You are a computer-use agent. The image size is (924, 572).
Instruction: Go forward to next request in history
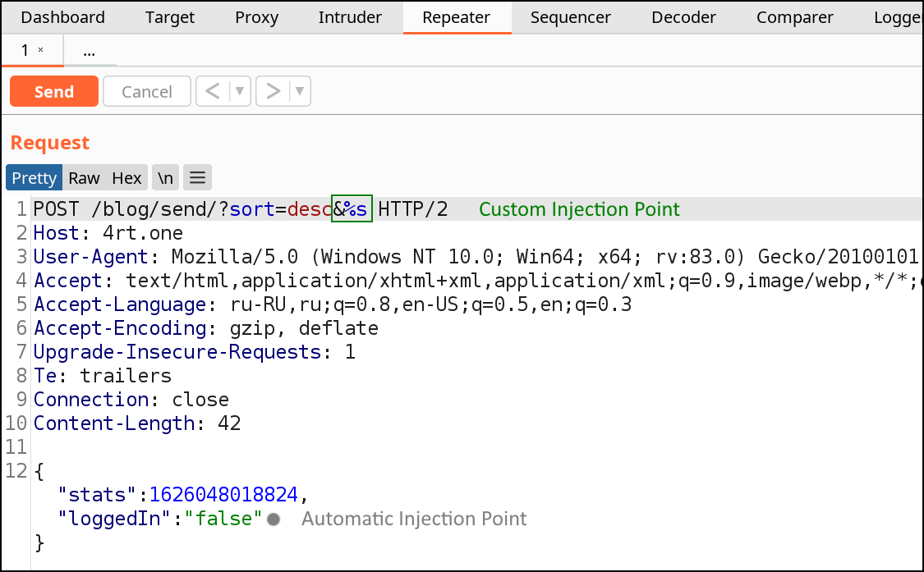pyautogui.click(x=273, y=91)
